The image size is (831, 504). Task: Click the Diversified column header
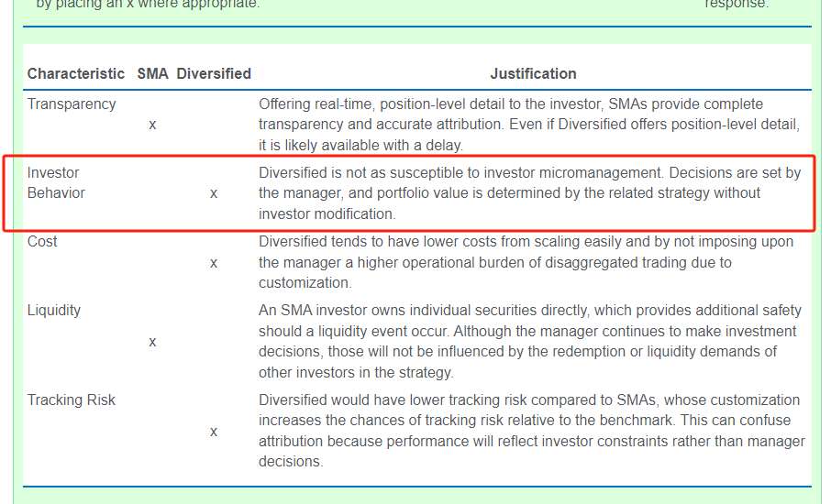click(x=214, y=73)
